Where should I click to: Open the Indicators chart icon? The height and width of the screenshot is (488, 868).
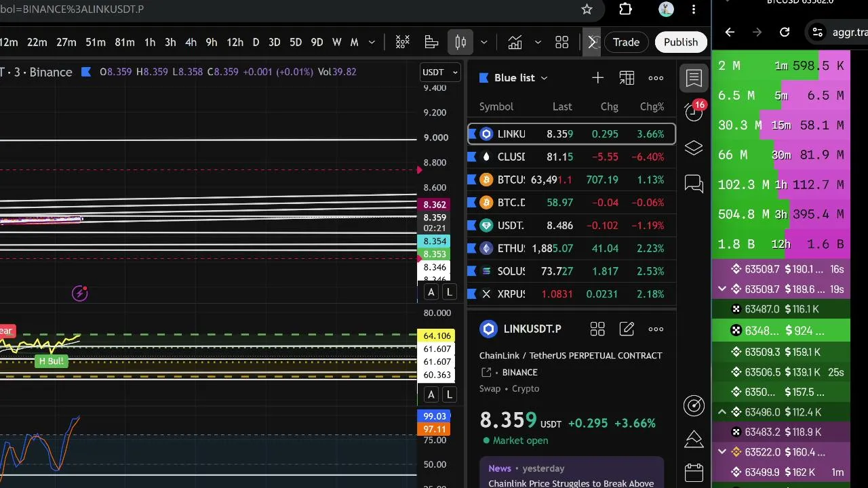click(x=515, y=42)
